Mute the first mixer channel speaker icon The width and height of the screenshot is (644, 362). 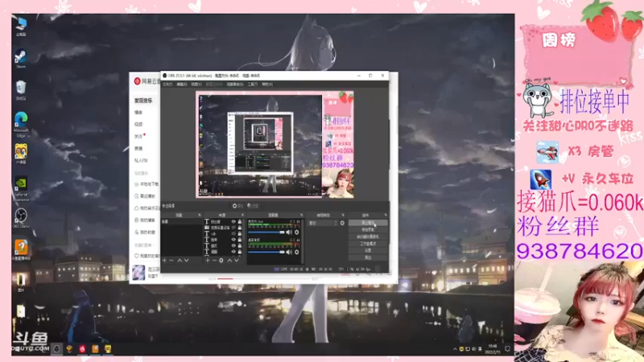pyautogui.click(x=289, y=232)
